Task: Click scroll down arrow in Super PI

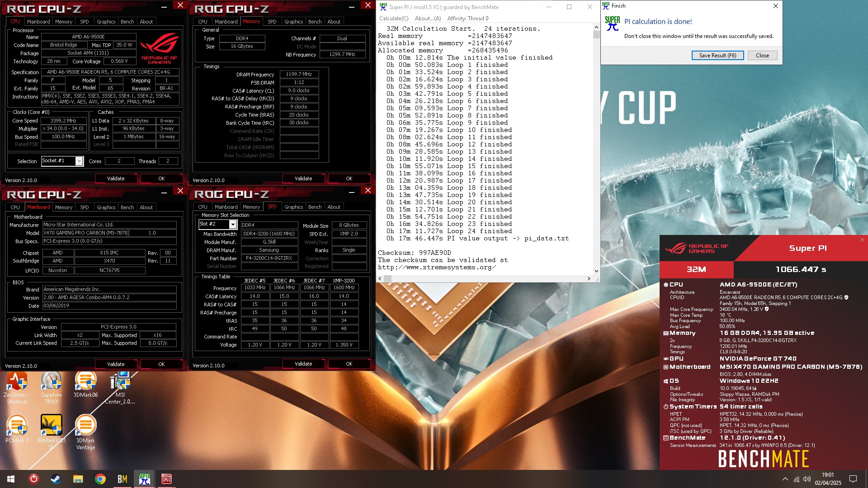Action: pos(596,271)
